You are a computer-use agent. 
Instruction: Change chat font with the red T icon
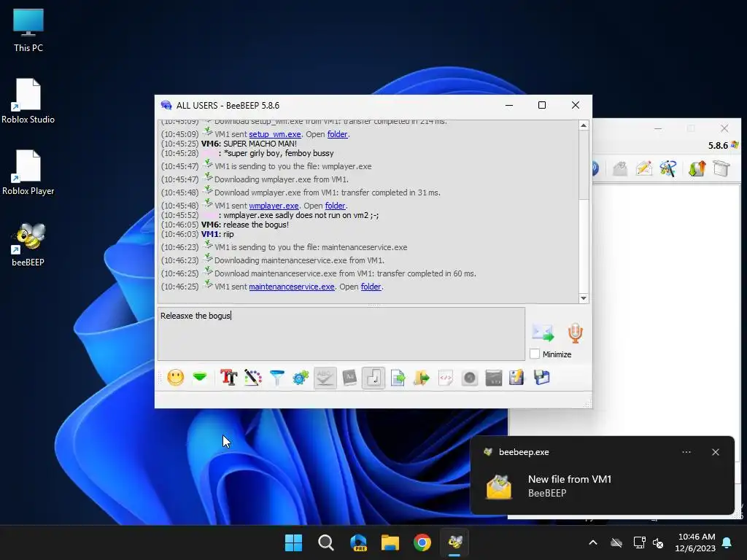[x=228, y=378]
